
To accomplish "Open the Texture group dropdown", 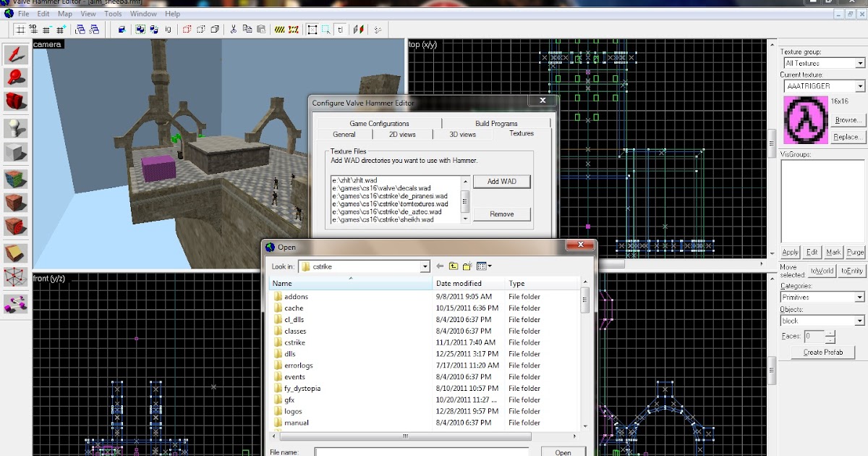I will (x=860, y=63).
